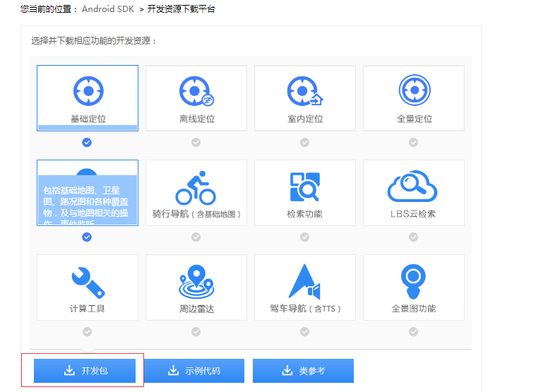Click the 骑行导航（含基础地图）label
Viewport: 560px width, 392px height.
point(196,214)
